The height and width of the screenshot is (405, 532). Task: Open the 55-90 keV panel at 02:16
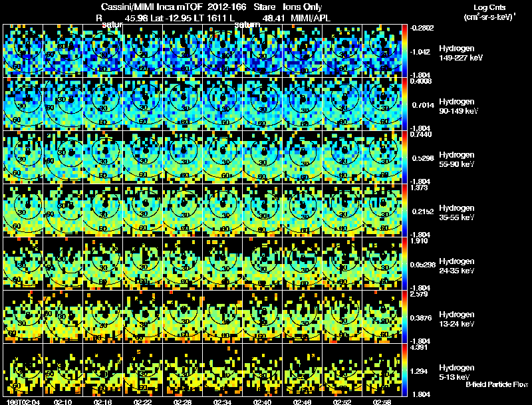click(x=103, y=157)
